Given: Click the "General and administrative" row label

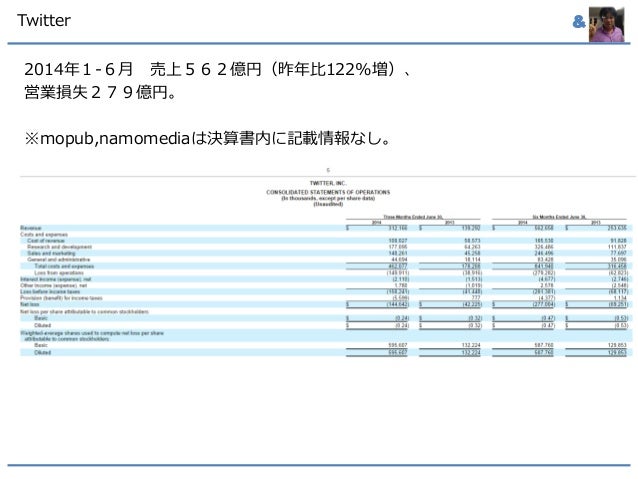Looking at the screenshot, I should pyautogui.click(x=59, y=260).
